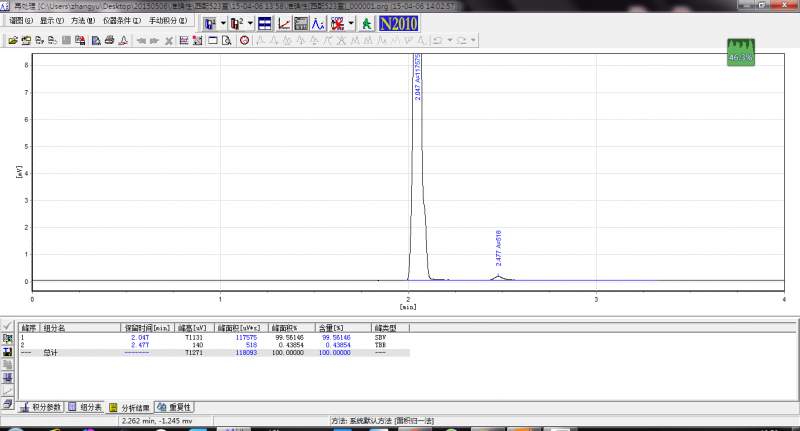Switch to the 组分表 tab
This screenshot has width=800, height=431.
click(x=86, y=407)
